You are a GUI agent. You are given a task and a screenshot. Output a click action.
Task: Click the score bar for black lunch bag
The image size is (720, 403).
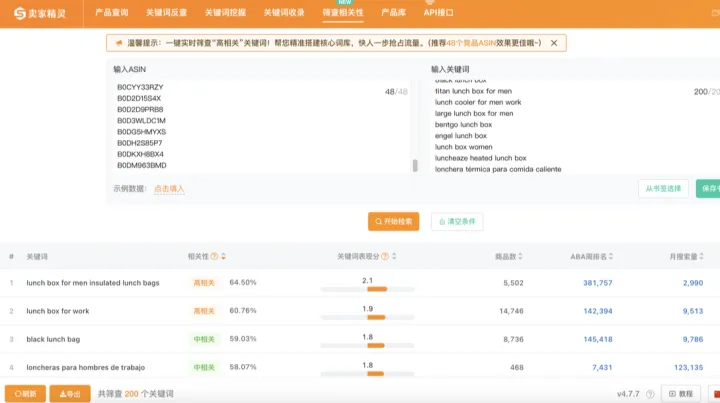tap(367, 346)
